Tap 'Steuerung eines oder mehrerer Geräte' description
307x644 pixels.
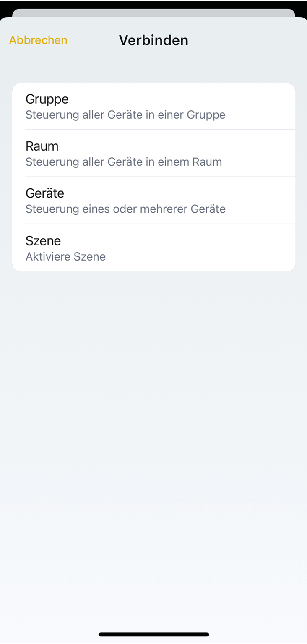[x=125, y=209]
